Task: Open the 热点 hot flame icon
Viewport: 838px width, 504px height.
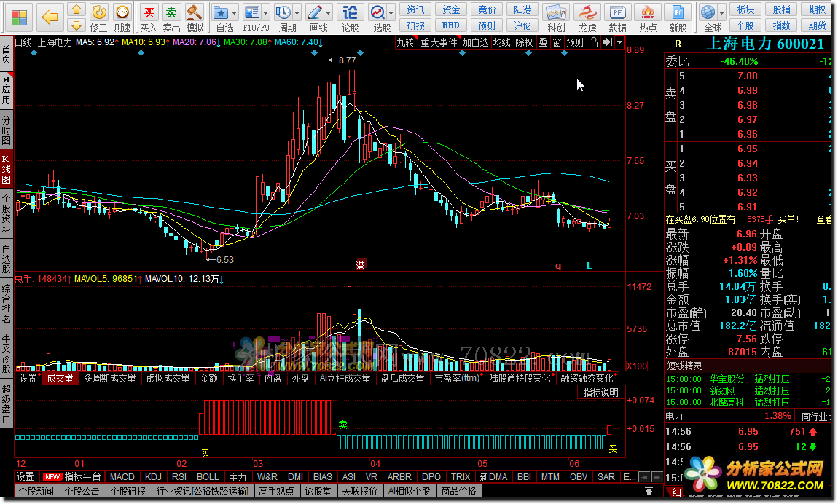Action: tap(648, 12)
